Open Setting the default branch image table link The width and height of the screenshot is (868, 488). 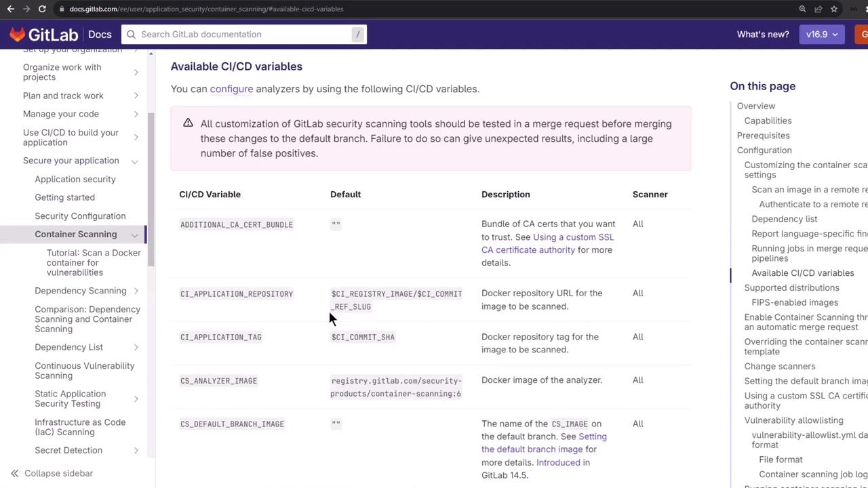pos(544,443)
